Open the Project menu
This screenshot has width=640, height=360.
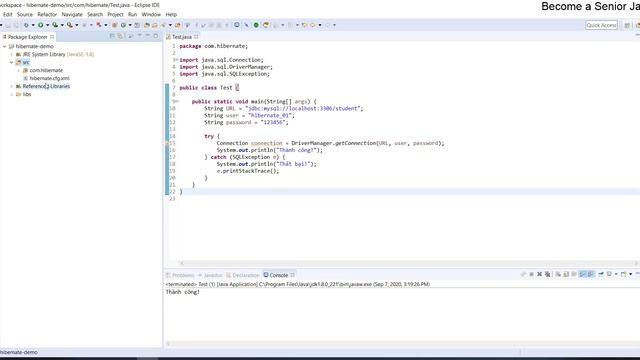pos(115,14)
